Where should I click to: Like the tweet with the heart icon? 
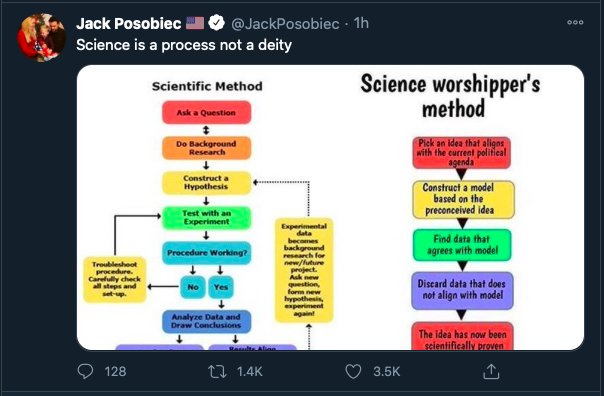click(353, 371)
